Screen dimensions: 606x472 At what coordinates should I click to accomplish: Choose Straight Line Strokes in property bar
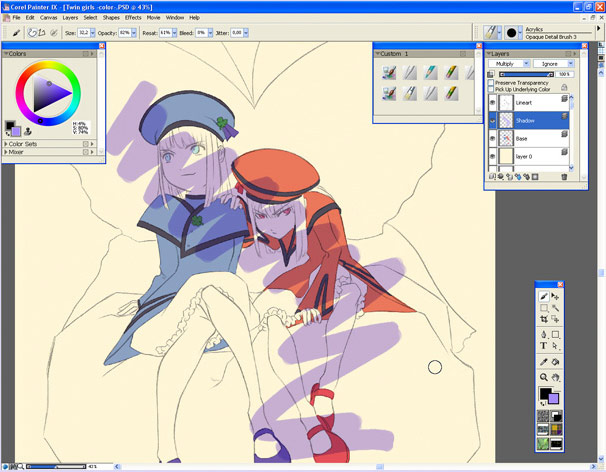click(x=42, y=33)
